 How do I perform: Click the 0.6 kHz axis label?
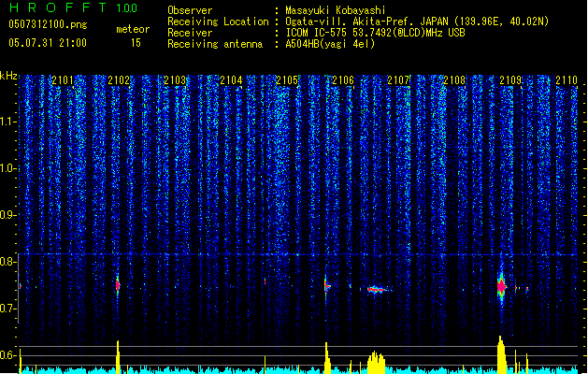[x=8, y=355]
